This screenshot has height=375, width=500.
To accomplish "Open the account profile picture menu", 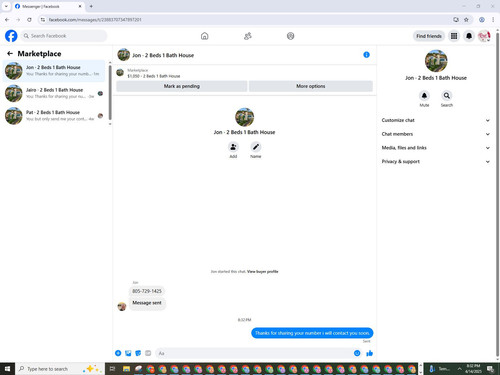I will pyautogui.click(x=484, y=36).
